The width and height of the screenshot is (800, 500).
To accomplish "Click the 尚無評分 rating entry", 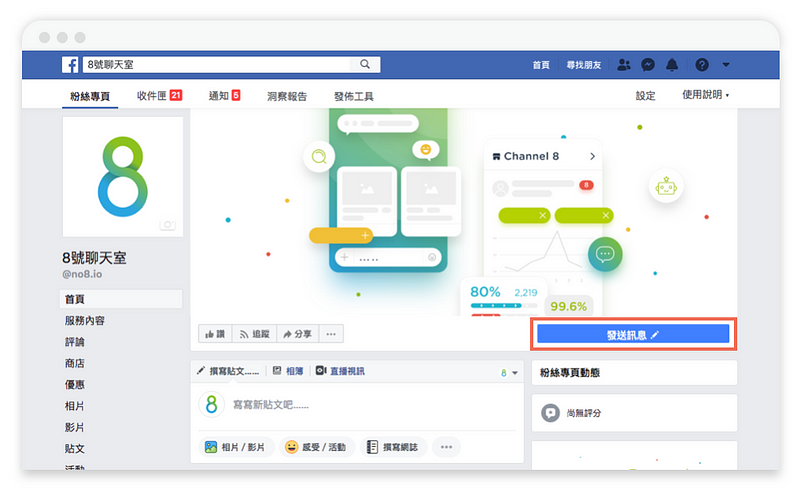I will (x=634, y=413).
